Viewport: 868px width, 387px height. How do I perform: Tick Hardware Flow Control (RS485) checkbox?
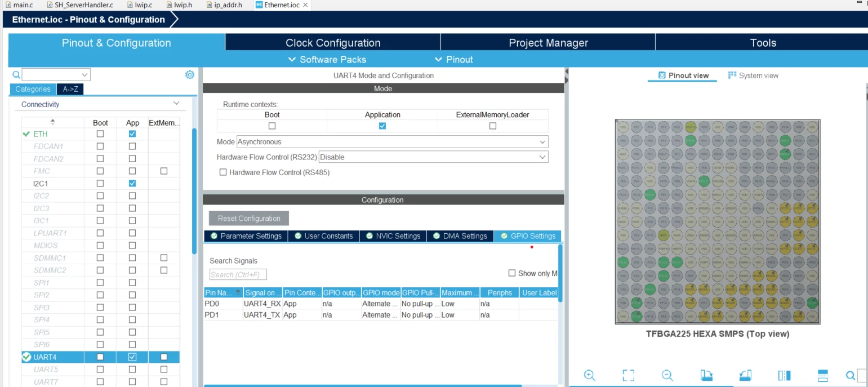click(223, 172)
